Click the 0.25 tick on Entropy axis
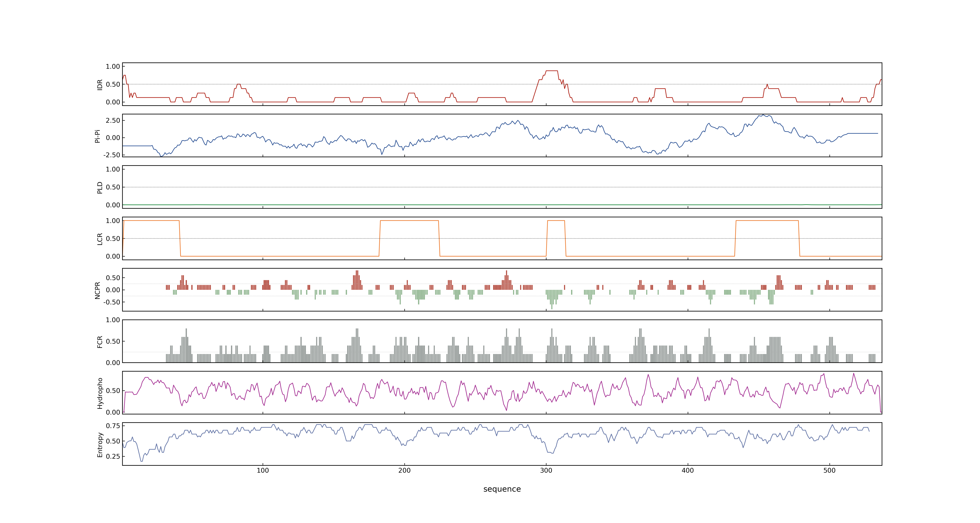This screenshot has width=980, height=523. (113, 456)
